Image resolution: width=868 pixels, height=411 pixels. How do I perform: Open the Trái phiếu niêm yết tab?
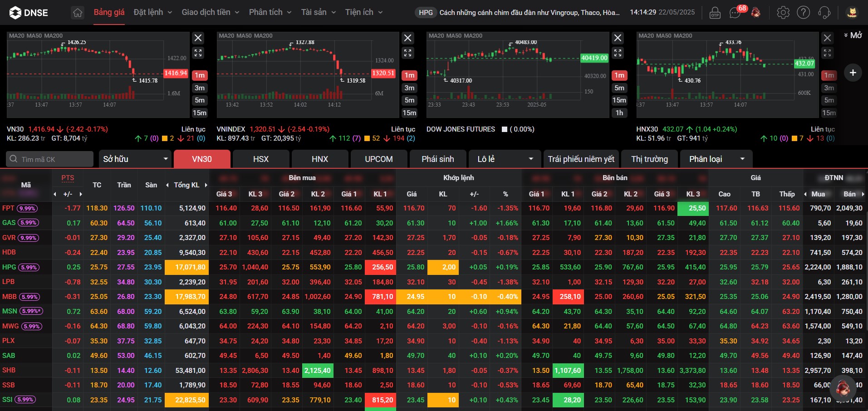(581, 159)
